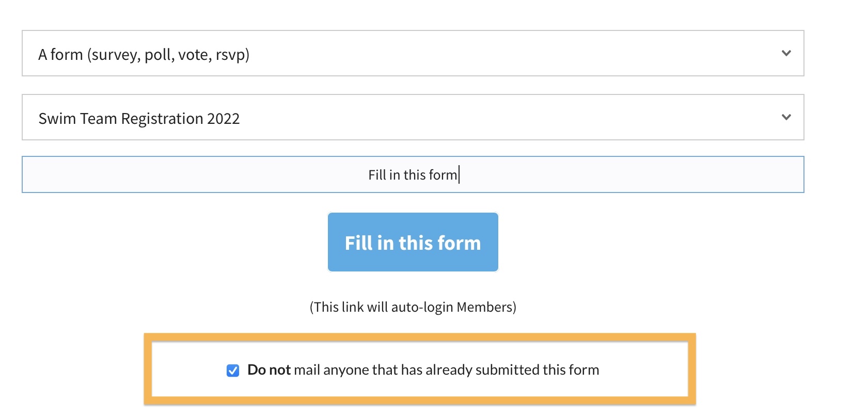Click inside the orange highlighted box's left margin
Screen dimensions: 868x417
pyautogui.click(x=181, y=370)
